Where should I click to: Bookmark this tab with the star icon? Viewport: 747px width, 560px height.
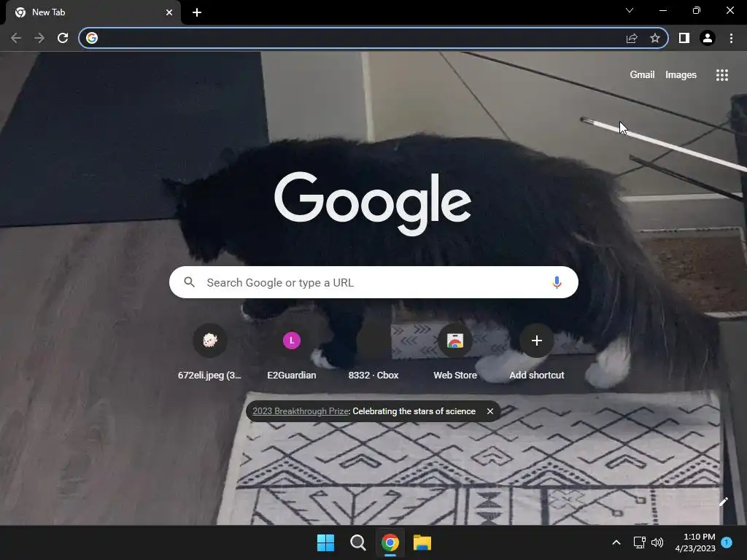655,38
